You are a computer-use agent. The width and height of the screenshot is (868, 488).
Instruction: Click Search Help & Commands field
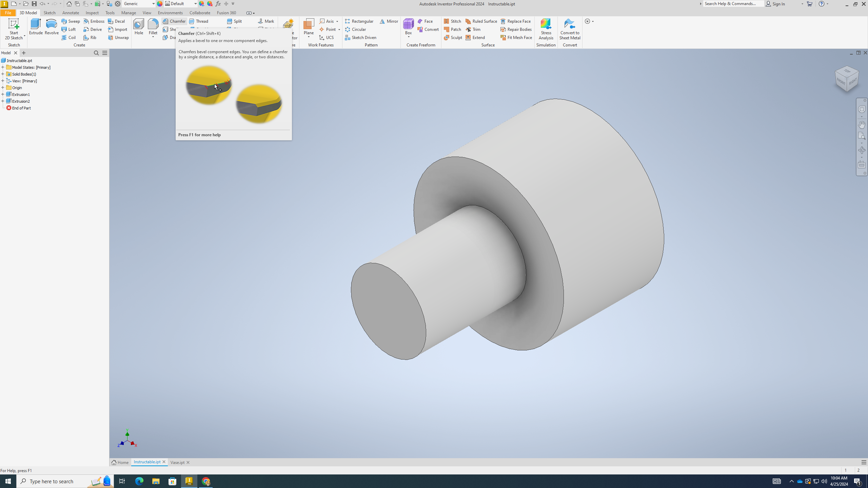pos(733,4)
